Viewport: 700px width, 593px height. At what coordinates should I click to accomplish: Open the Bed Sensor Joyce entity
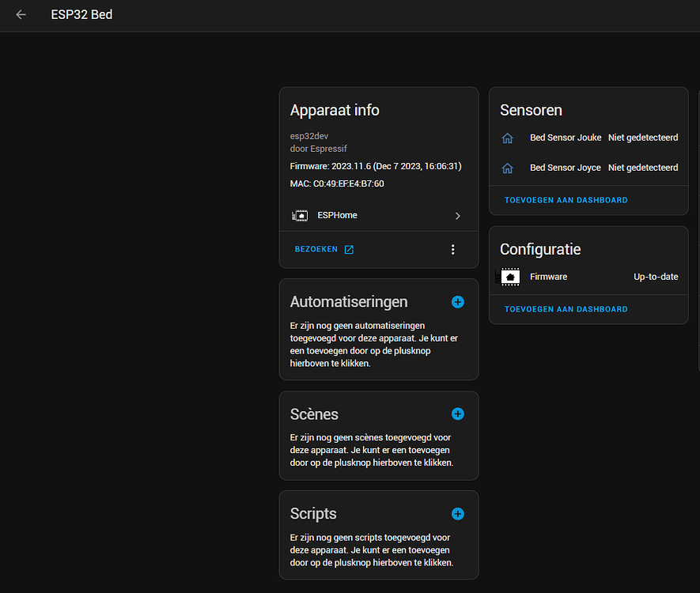coord(565,168)
